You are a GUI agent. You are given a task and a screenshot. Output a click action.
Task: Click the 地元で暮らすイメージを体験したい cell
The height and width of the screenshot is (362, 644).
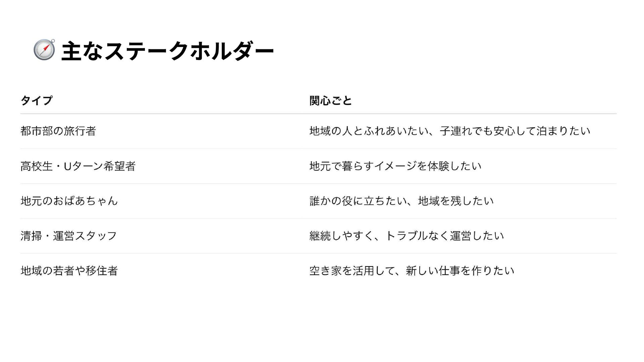tap(395, 166)
